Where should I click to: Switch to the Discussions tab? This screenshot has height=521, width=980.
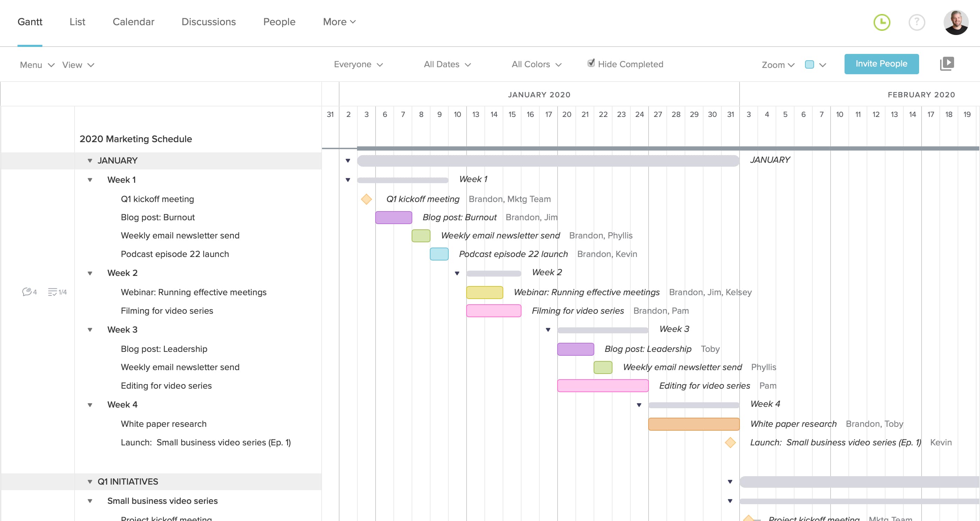click(x=209, y=22)
